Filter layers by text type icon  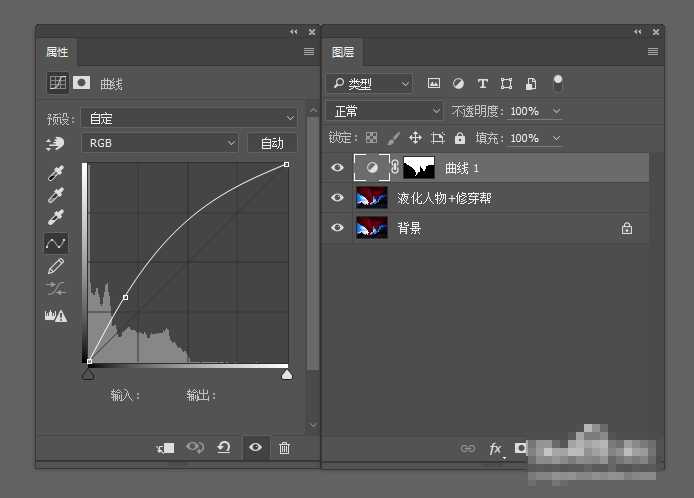[482, 84]
